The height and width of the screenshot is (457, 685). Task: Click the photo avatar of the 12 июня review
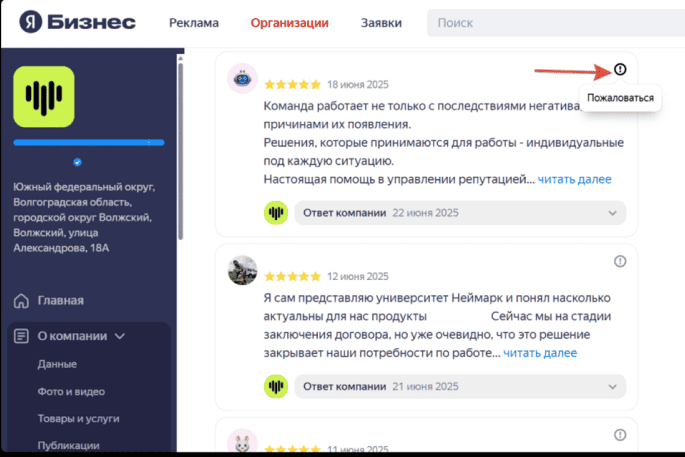(x=242, y=270)
